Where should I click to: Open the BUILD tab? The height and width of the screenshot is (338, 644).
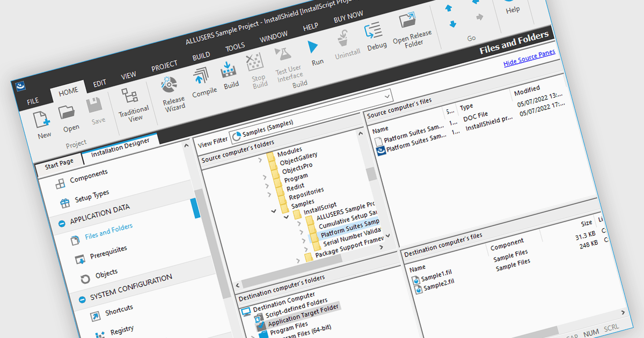point(201,56)
